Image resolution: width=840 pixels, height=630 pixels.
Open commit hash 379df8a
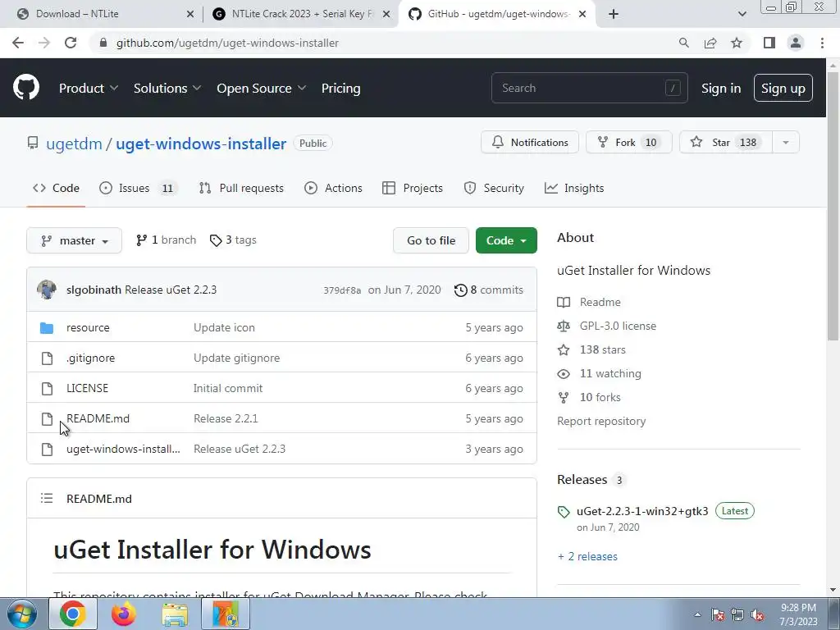[x=342, y=290]
